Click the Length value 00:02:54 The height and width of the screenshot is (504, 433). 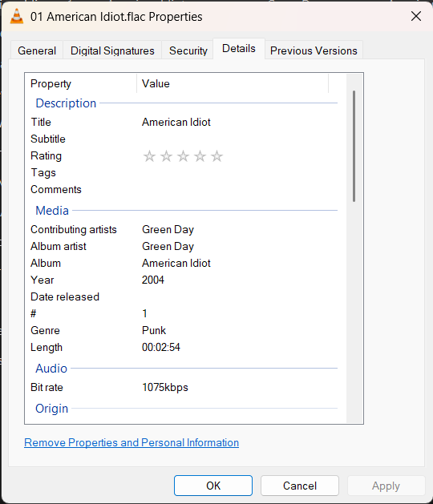(x=161, y=347)
